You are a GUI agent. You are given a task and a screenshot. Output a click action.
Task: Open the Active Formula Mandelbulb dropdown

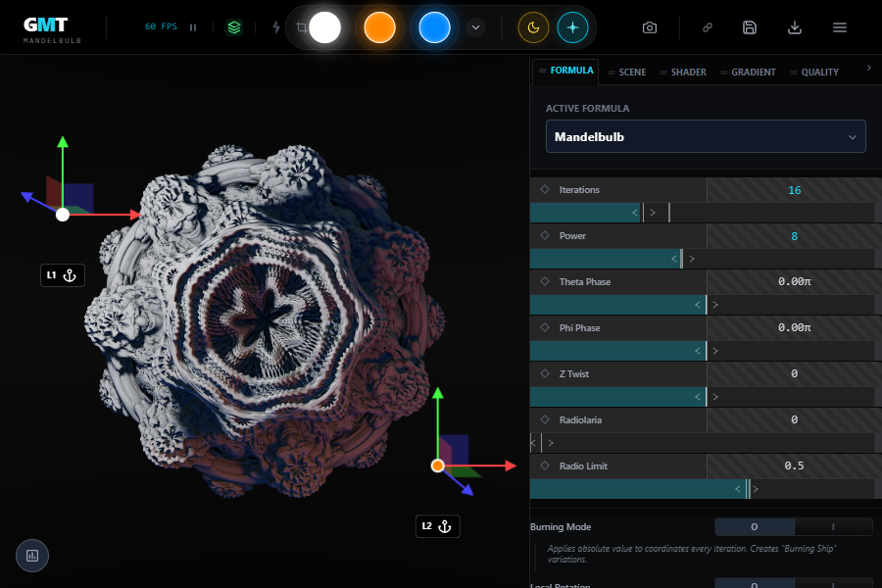tap(706, 136)
